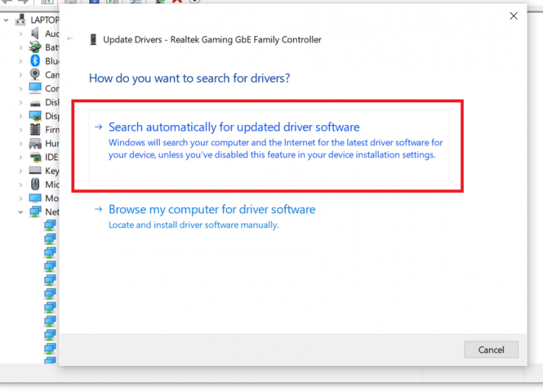
Task: Expand the IDE controllers chevron
Action: [21, 157]
